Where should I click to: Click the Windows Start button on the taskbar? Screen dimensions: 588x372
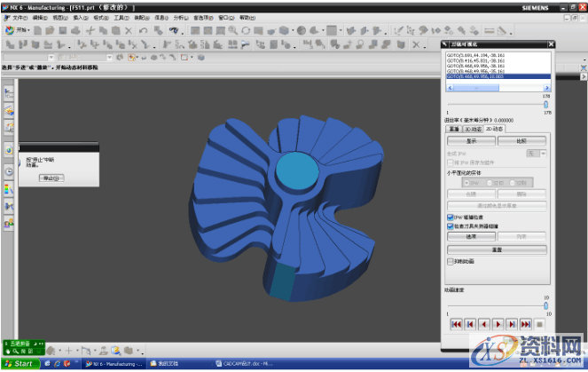(x=19, y=364)
